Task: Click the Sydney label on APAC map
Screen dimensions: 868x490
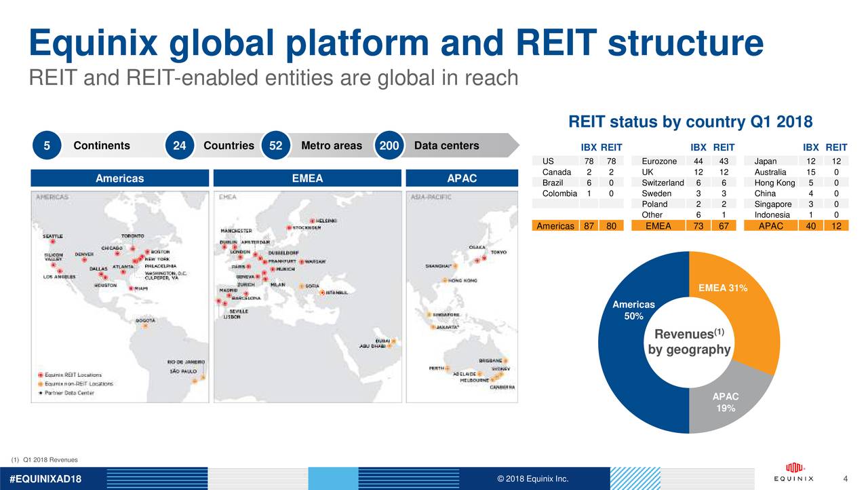Action: point(500,369)
